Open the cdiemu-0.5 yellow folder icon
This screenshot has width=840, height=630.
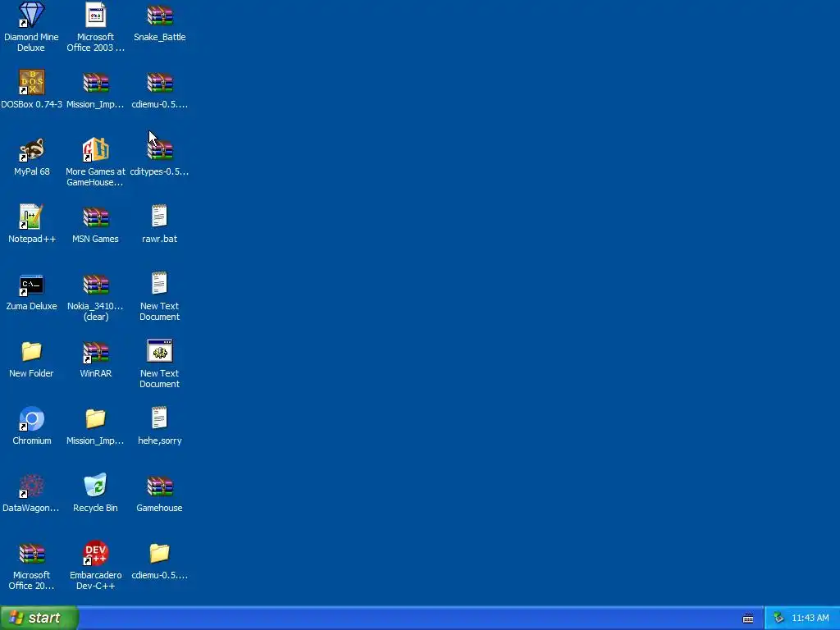[160, 554]
